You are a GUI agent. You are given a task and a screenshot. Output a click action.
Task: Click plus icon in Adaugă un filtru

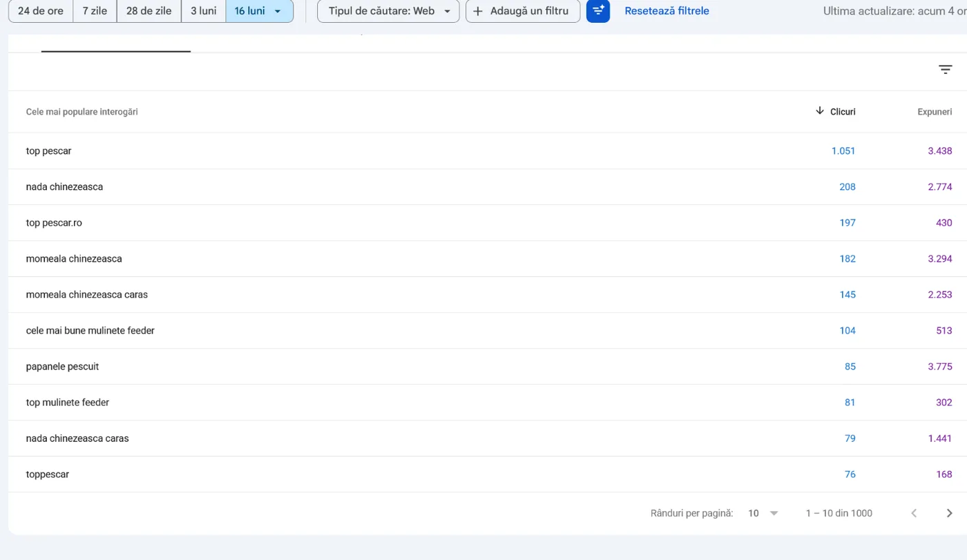[478, 11]
